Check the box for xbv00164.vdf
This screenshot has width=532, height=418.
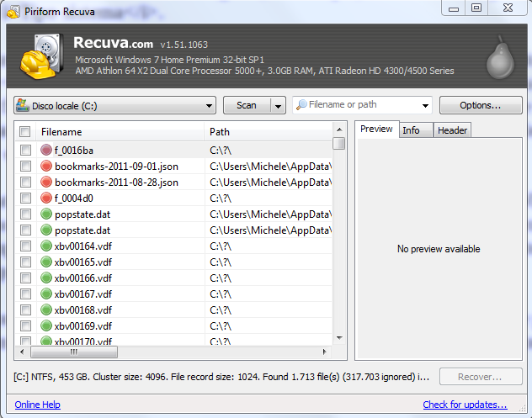[25, 246]
